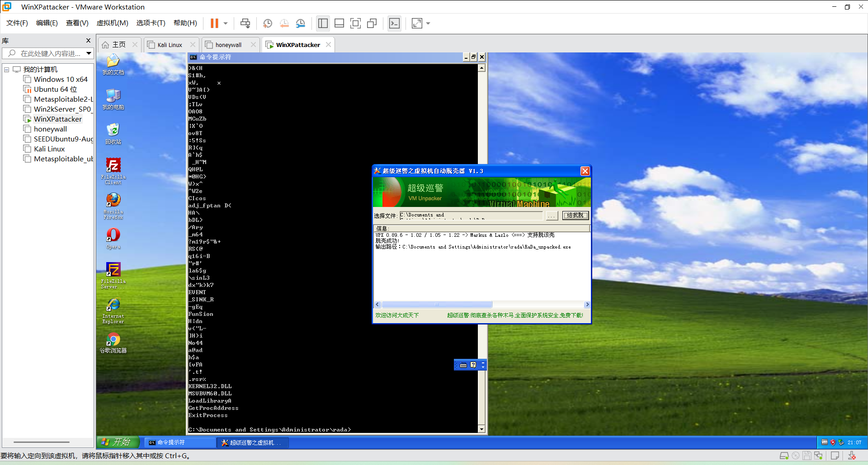The width and height of the screenshot is (868, 465).
Task: Open the snapshot manager
Action: pyautogui.click(x=300, y=23)
